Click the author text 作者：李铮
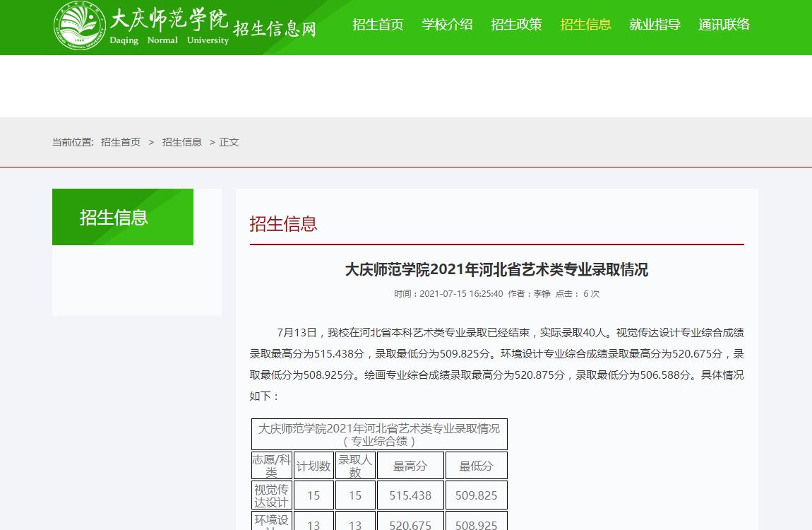This screenshot has width=812, height=530. (x=529, y=294)
